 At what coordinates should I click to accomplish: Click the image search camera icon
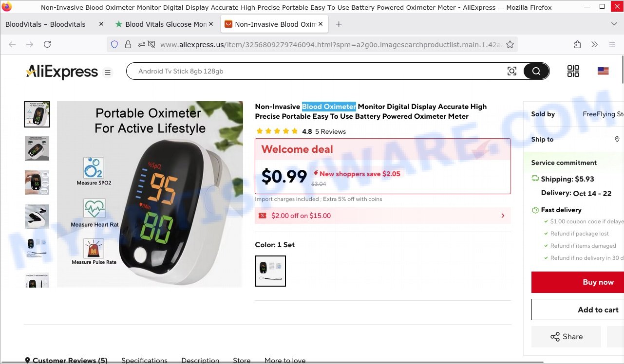point(511,72)
